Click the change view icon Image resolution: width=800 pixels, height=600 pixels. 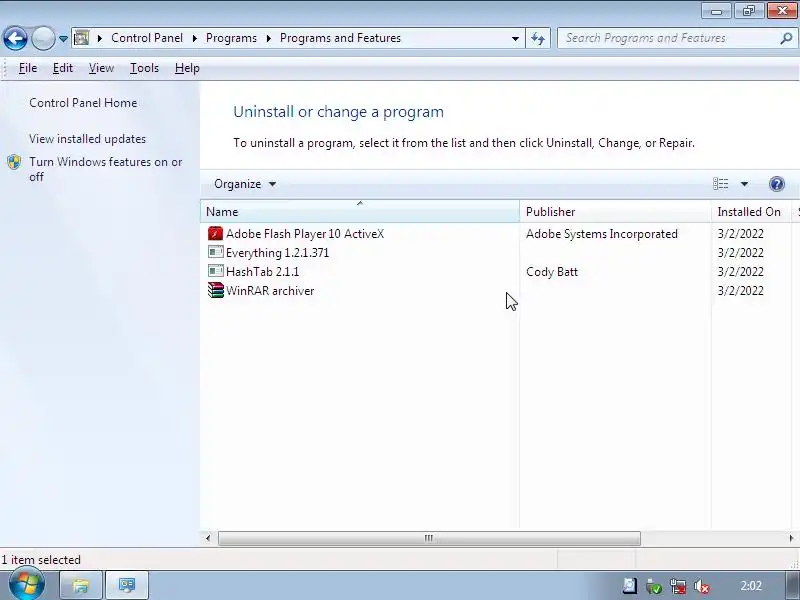720,184
